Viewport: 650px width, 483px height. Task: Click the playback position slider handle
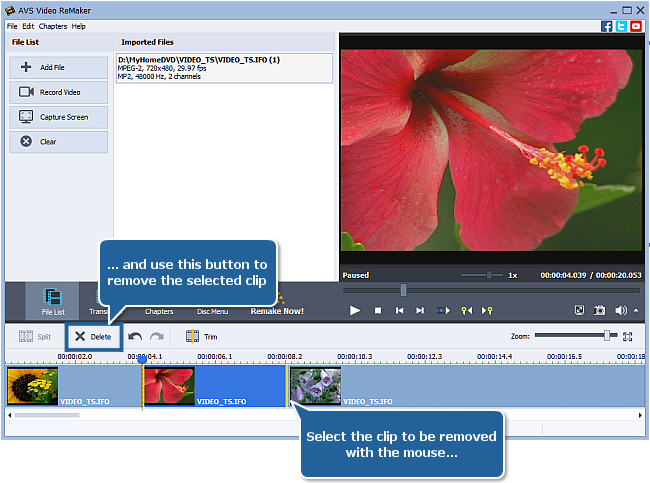(x=403, y=290)
